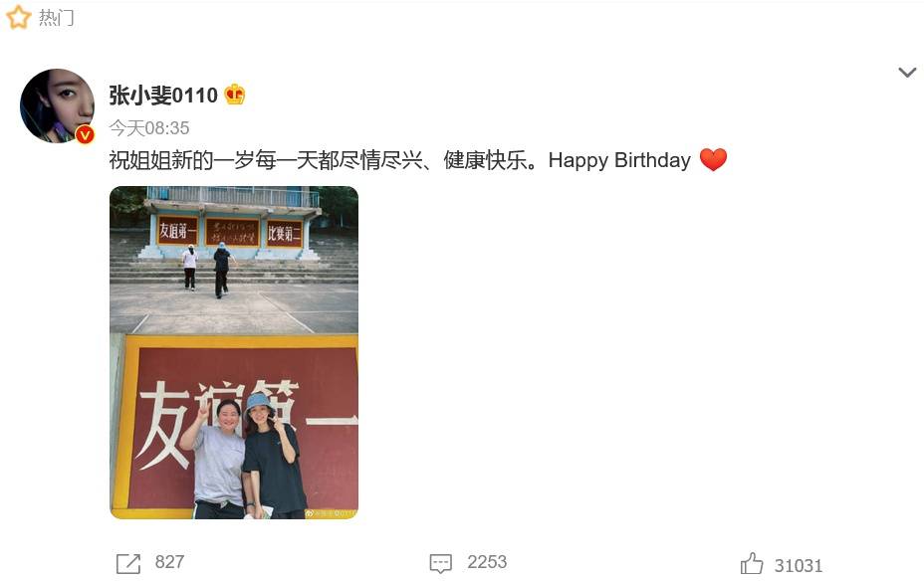The height and width of the screenshot is (582, 924).
Task: Click the Happy Birthday text
Action: (x=619, y=160)
